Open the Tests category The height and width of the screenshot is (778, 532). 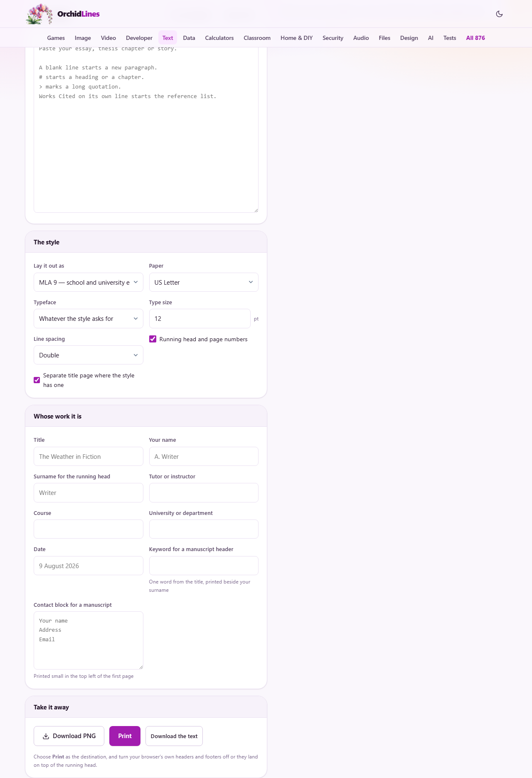click(x=450, y=38)
